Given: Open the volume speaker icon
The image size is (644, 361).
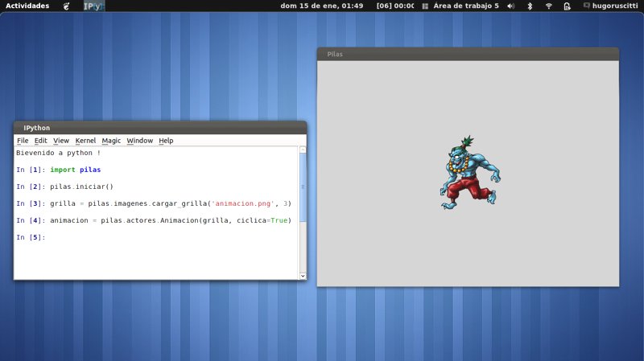Looking at the screenshot, I should [510, 6].
